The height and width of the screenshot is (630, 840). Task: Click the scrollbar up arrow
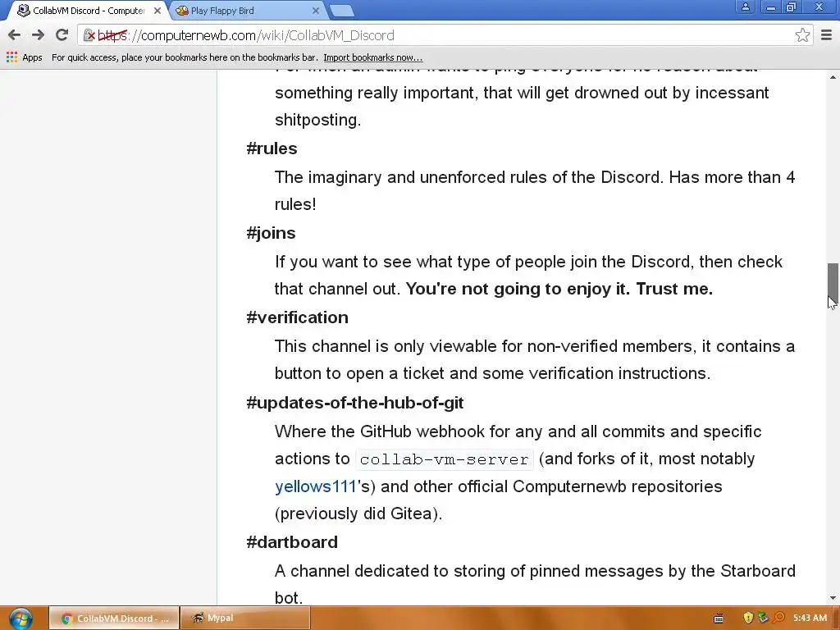pos(833,78)
